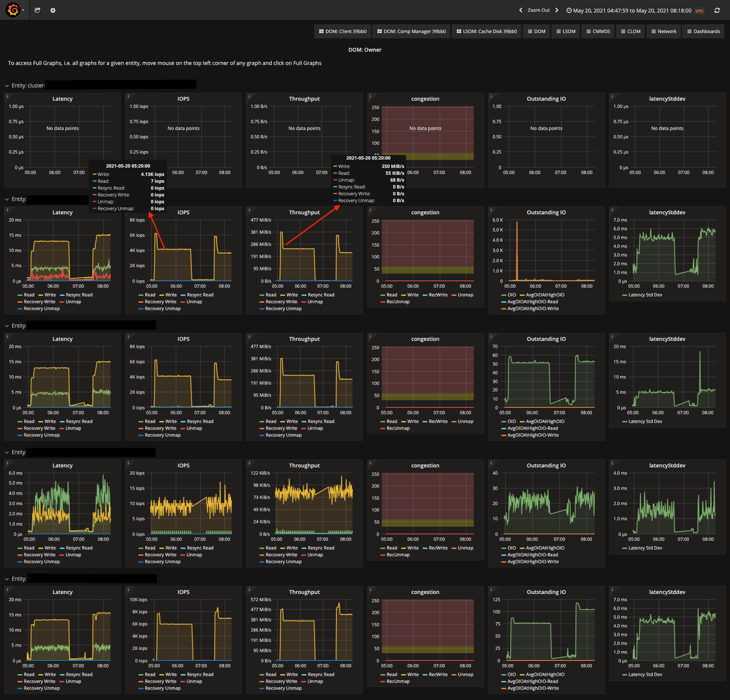Click Latency Std Dev legend color line
Image resolution: width=730 pixels, height=700 pixels.
coord(625,295)
